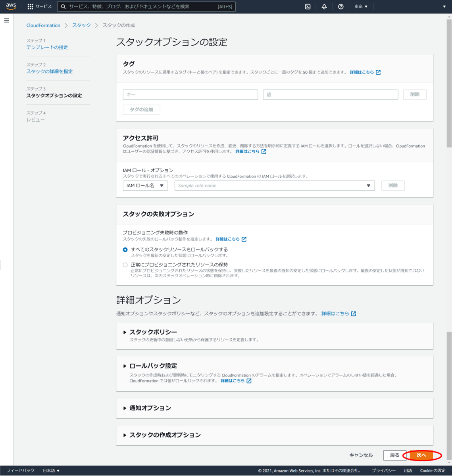Select すべてのスタックリソースをロールバックする radio
This screenshot has height=476, width=452.
125,250
